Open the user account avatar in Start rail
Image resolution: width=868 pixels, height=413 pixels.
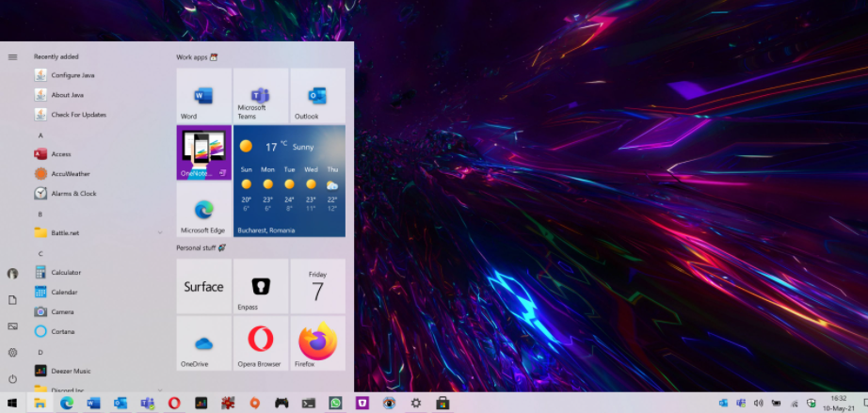13,274
